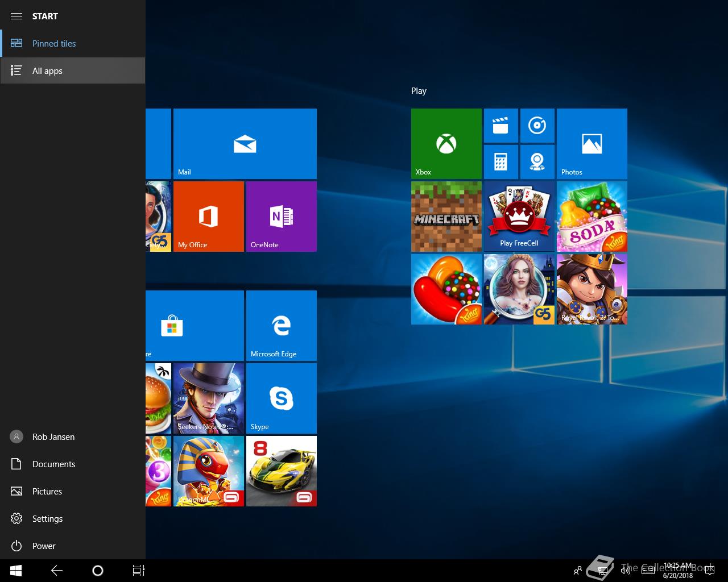The height and width of the screenshot is (582, 728).
Task: Open the Groove Music small tile
Action: [x=537, y=126]
